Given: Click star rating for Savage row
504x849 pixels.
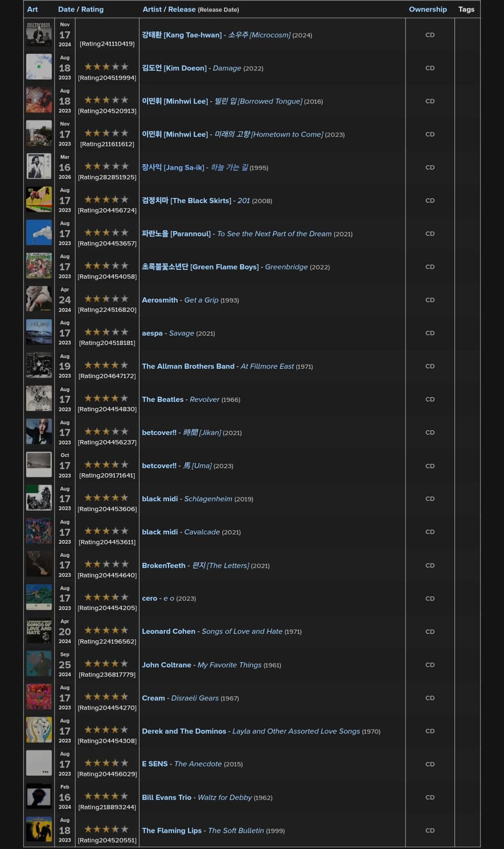Looking at the screenshot, I should [x=106, y=332].
